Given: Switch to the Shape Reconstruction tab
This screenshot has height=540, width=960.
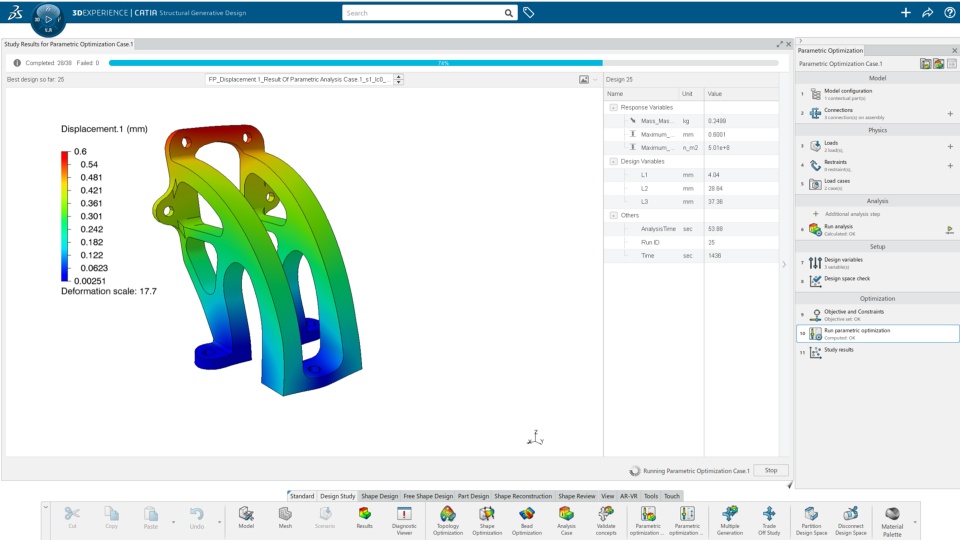Looking at the screenshot, I should click(523, 496).
